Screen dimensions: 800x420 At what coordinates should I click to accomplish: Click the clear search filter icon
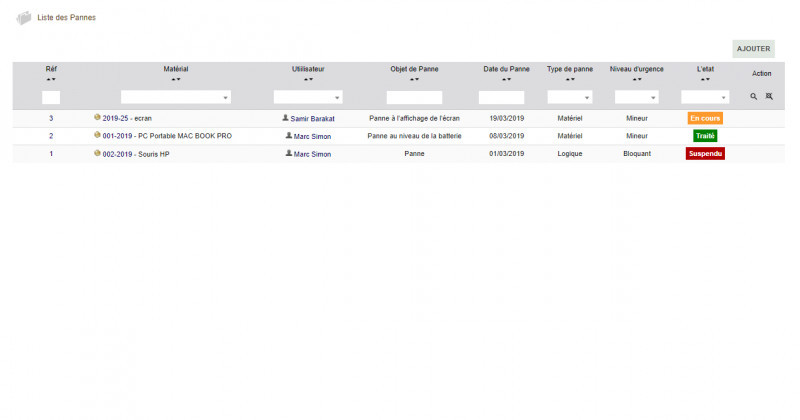769,97
